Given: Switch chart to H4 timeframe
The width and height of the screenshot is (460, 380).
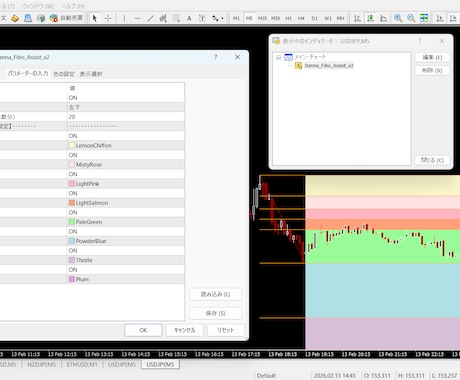Looking at the screenshot, I should pos(301,18).
